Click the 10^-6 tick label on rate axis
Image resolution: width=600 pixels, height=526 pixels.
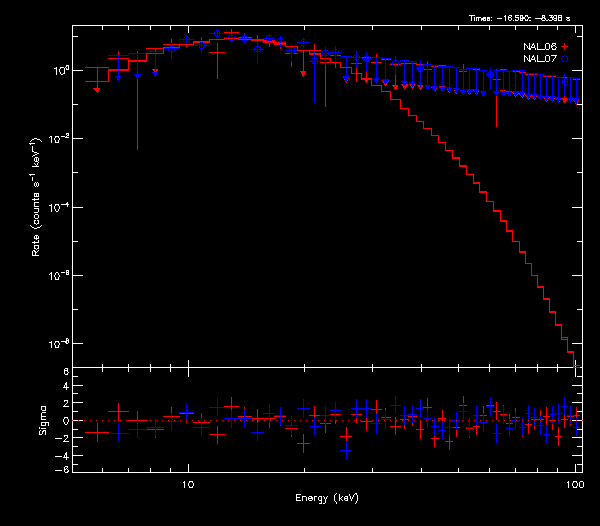(59, 275)
